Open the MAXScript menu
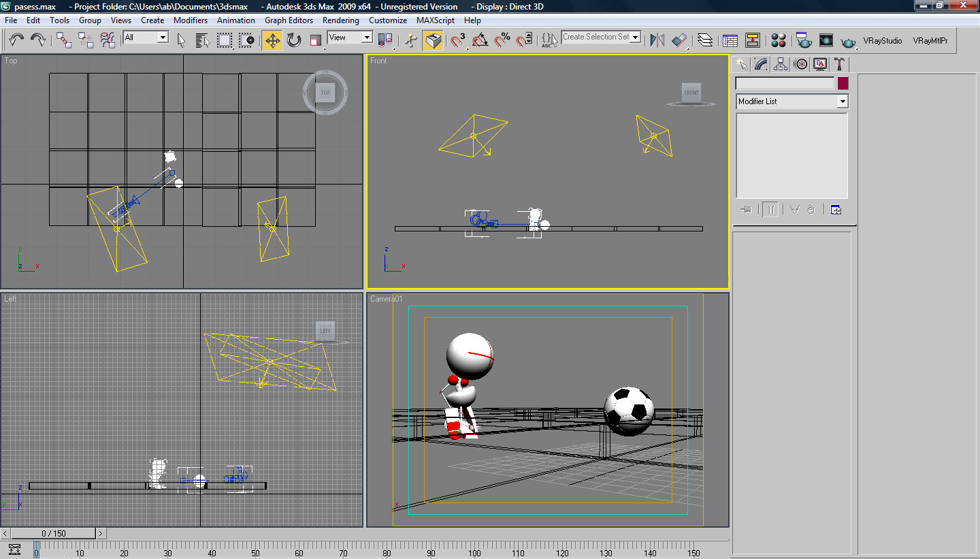Viewport: 980px width, 559px height. pyautogui.click(x=436, y=20)
